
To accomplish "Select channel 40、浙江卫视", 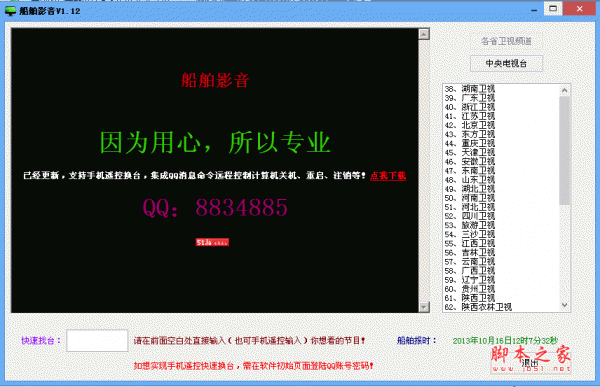I will 470,107.
